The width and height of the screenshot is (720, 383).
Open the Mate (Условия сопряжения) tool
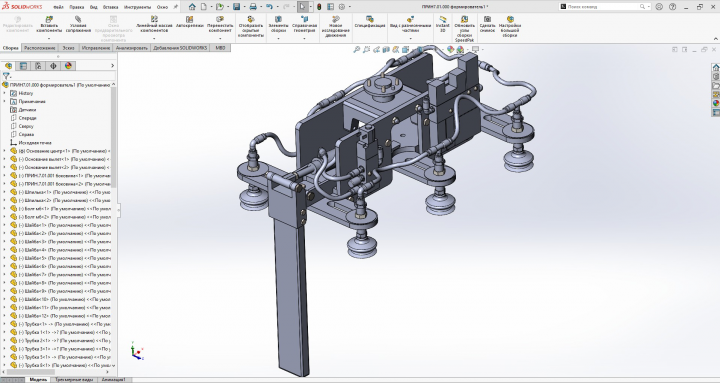[x=78, y=19]
